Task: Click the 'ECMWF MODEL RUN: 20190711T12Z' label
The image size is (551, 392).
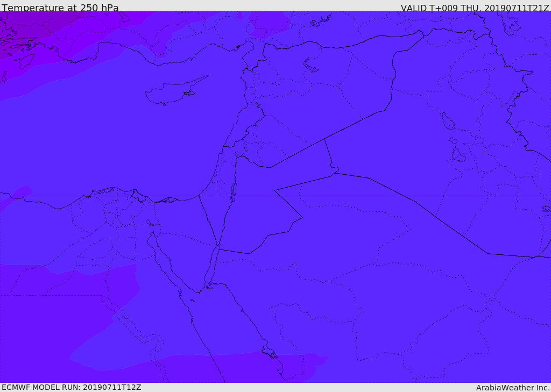Action: point(72,388)
